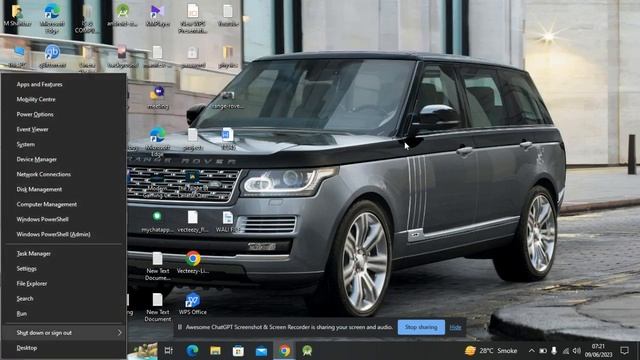The image size is (640, 360).
Task: Select the range-rove... image on desktop
Action: tap(227, 100)
